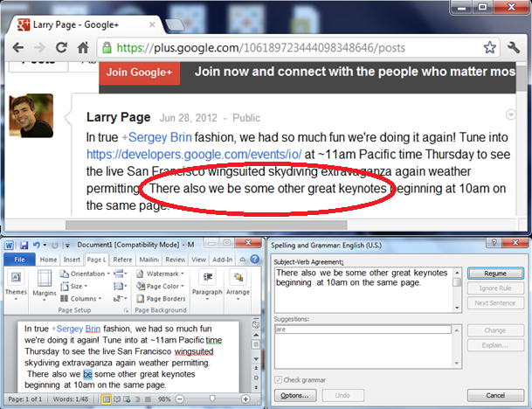Switch to Full Screen Reading view

(117, 399)
